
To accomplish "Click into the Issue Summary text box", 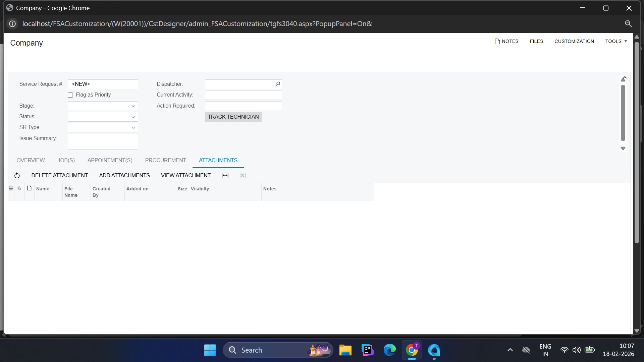I will 103,142.
